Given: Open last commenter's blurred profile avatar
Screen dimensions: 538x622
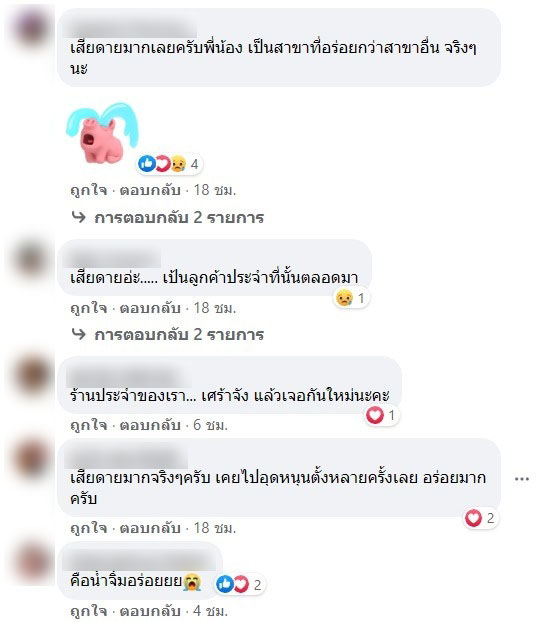Looking at the screenshot, I should (32, 562).
